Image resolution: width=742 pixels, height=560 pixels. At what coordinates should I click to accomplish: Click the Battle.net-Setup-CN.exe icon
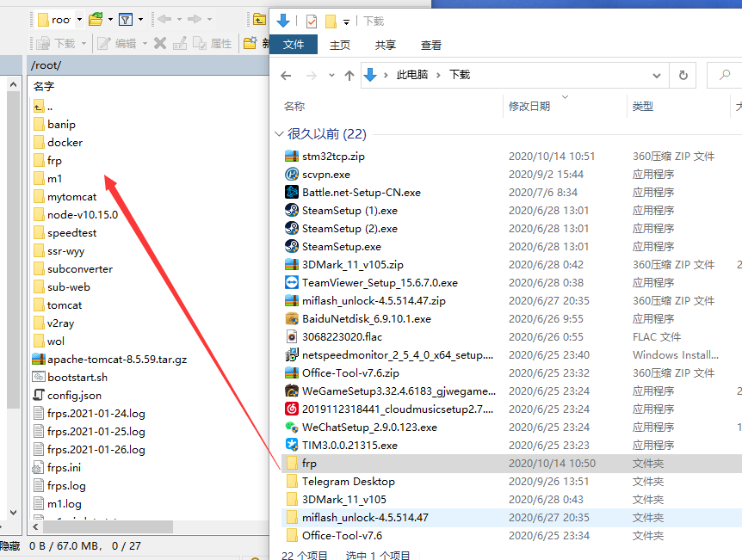click(x=292, y=192)
